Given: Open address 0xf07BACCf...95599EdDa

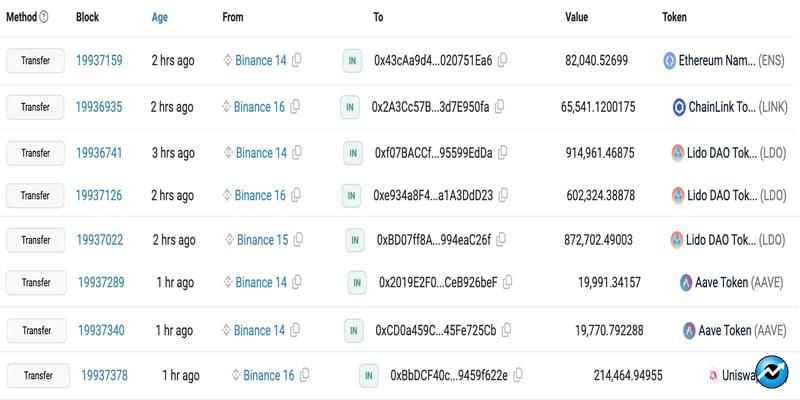Looking at the screenshot, I should 433,153.
